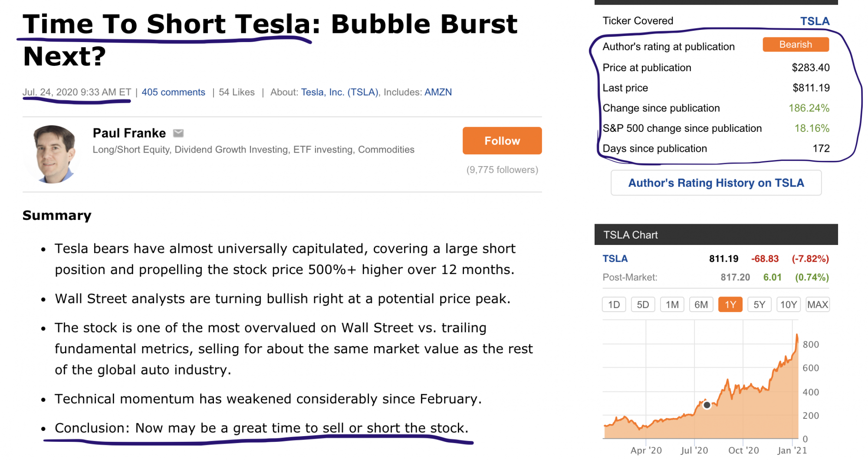
Task: Open the Tesla, Inc. (TSLA) link
Action: 339,92
